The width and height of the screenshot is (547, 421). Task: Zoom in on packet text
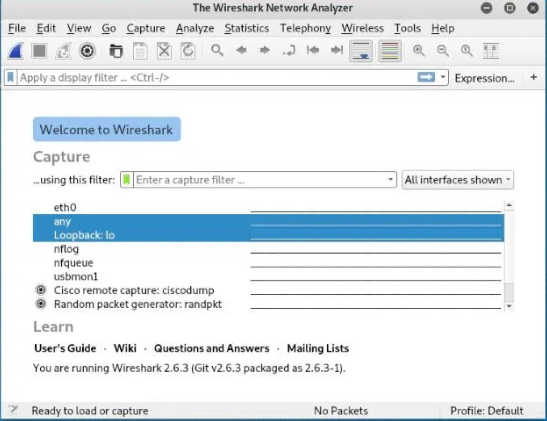(419, 51)
